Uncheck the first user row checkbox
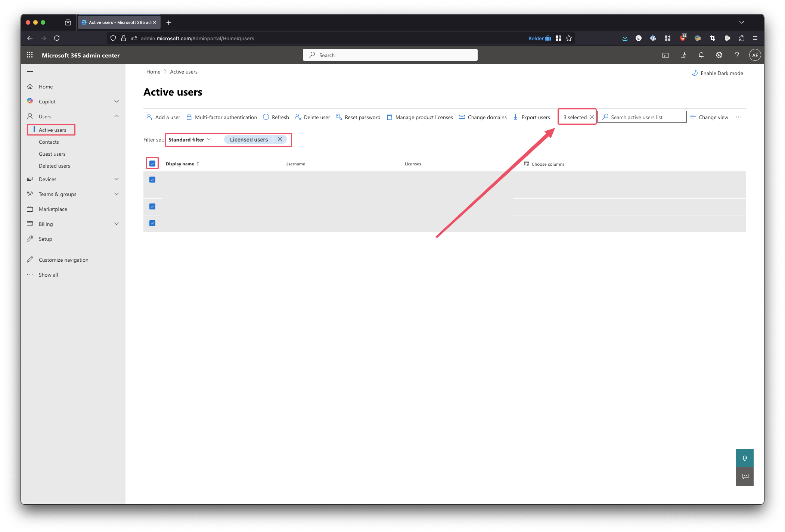The image size is (785, 532). [x=152, y=180]
